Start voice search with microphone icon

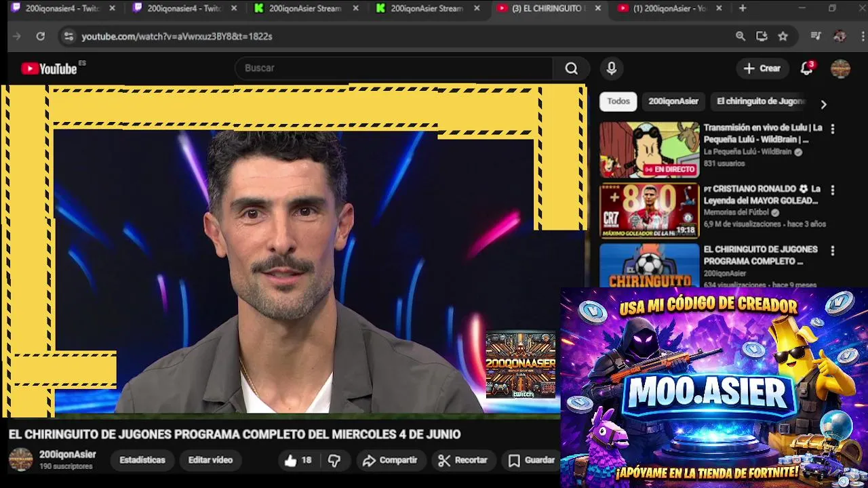coord(612,68)
